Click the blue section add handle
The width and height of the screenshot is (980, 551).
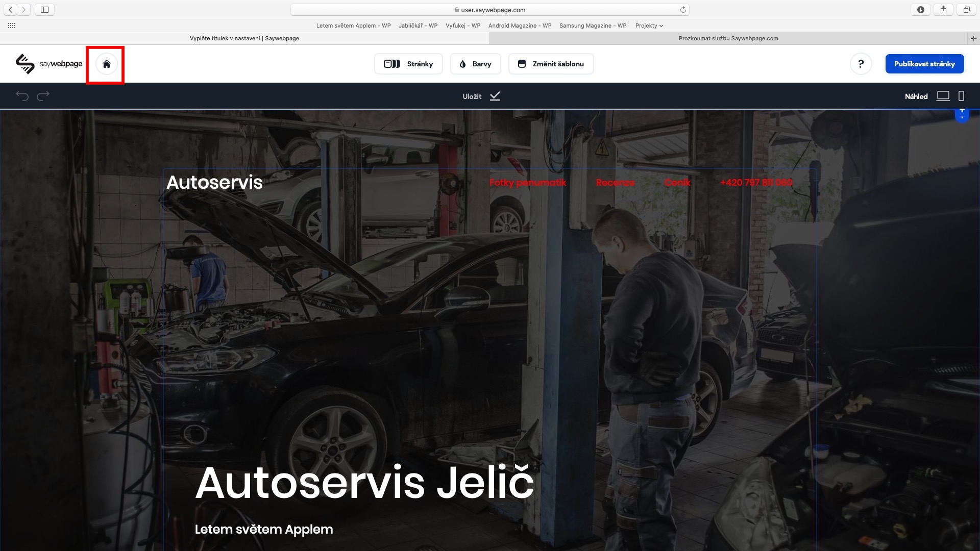[962, 114]
